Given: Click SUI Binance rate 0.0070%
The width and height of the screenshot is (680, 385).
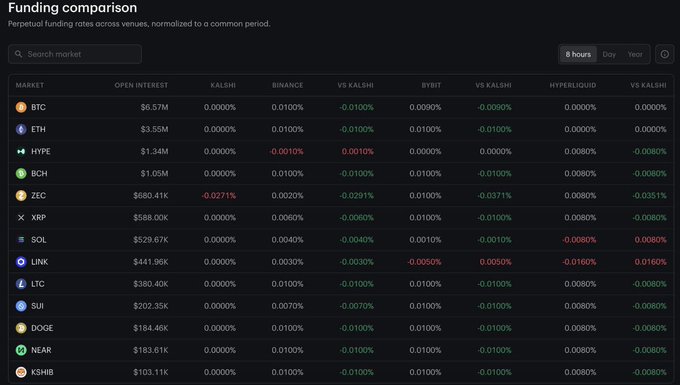Looking at the screenshot, I should pos(288,306).
